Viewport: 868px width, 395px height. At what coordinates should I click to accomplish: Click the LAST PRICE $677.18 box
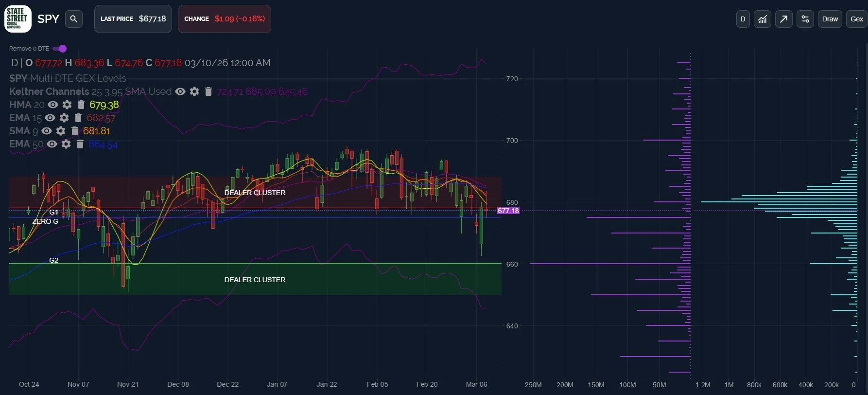[133, 19]
